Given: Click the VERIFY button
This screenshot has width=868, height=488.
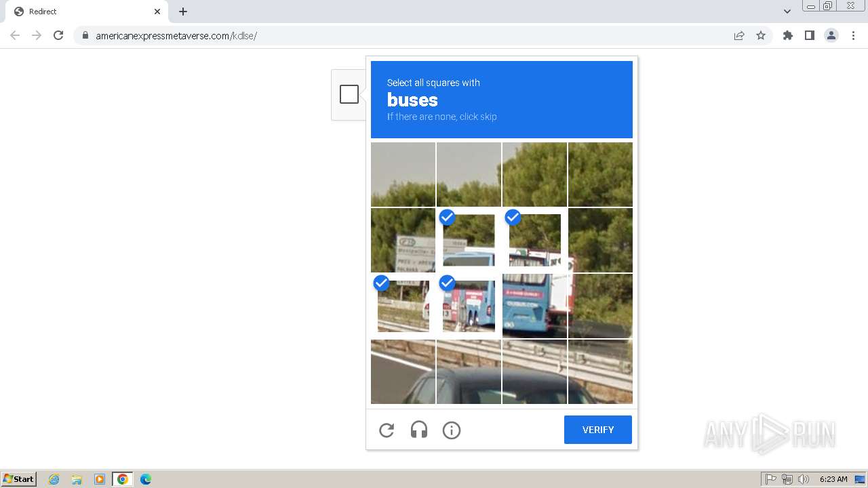Looking at the screenshot, I should coord(598,430).
